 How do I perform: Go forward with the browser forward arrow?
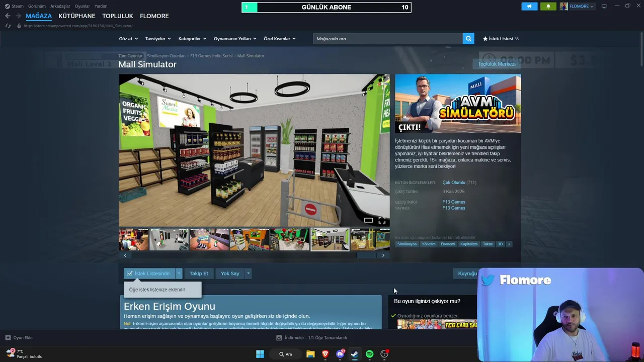point(18,16)
